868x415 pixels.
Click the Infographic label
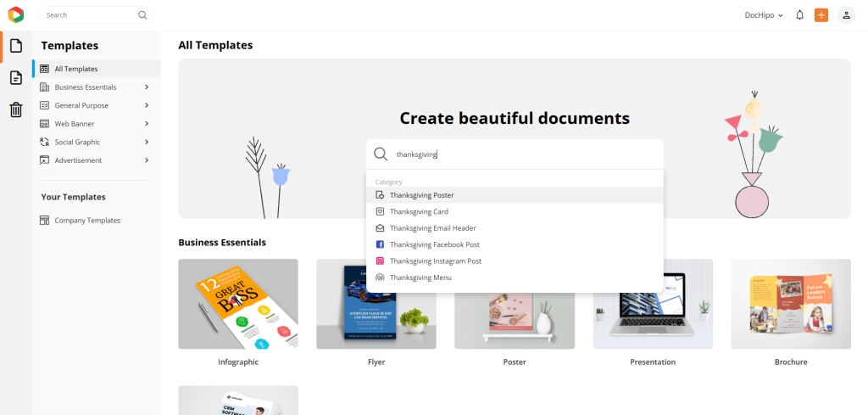tap(238, 362)
